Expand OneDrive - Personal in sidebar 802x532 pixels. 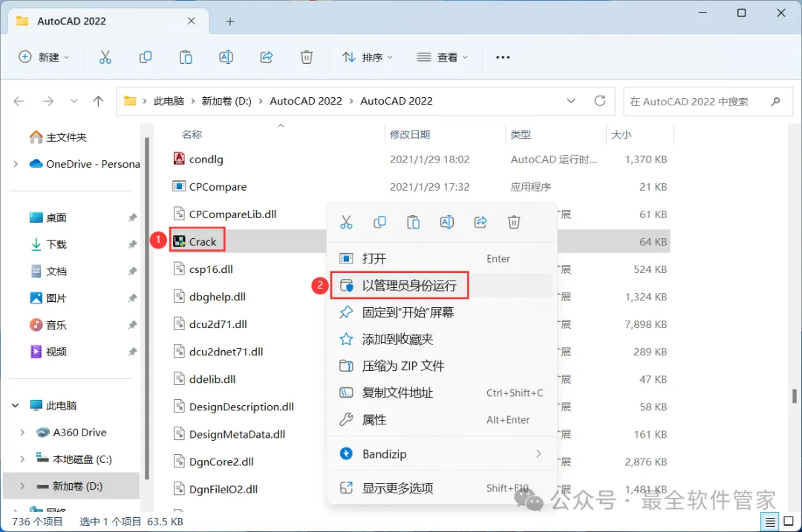point(16,164)
